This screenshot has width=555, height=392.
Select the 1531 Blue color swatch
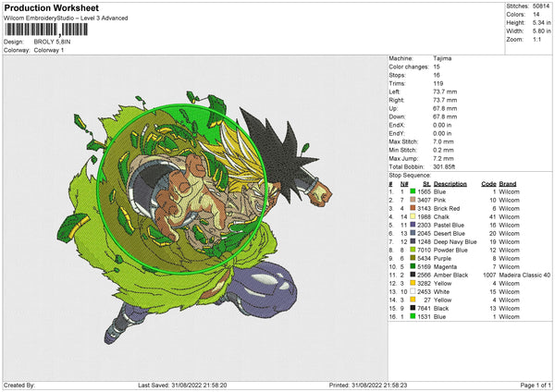[413, 316]
